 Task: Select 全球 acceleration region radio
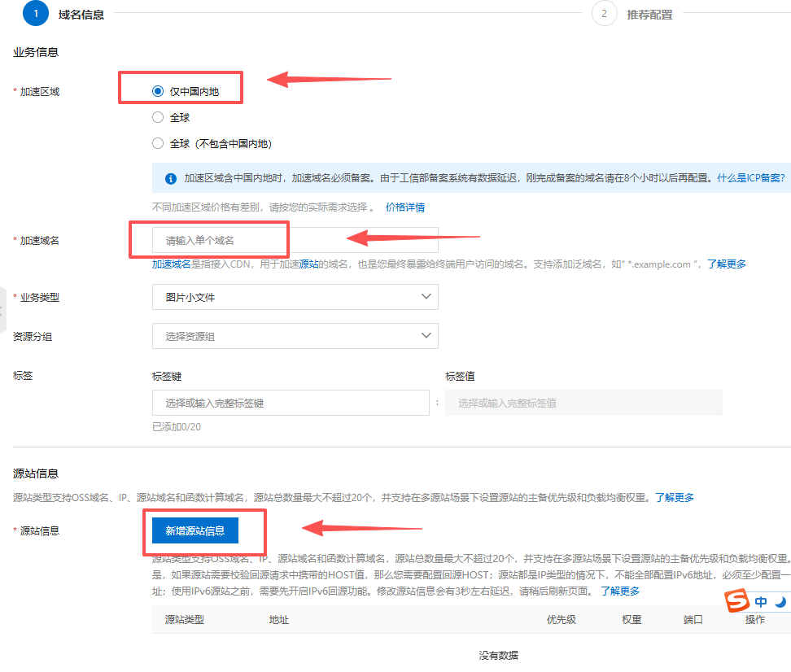pyautogui.click(x=158, y=117)
